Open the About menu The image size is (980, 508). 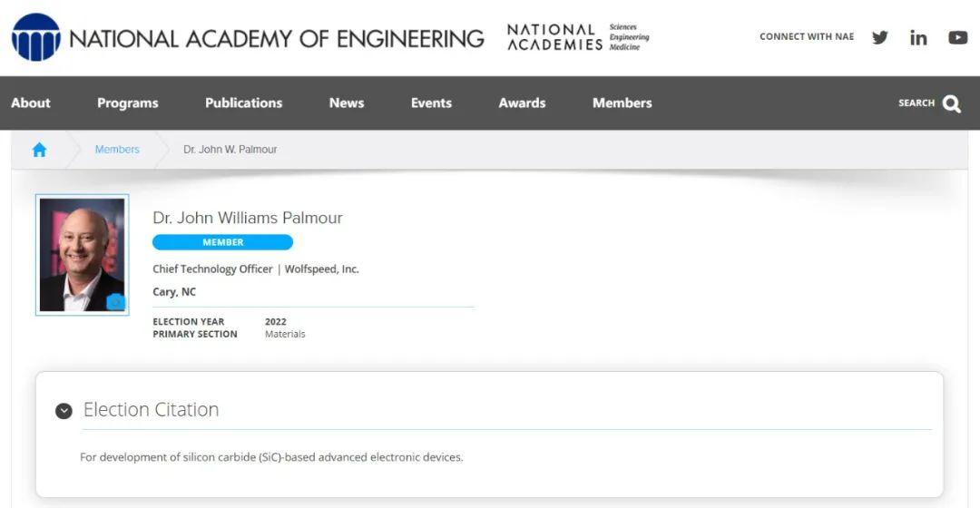click(31, 103)
